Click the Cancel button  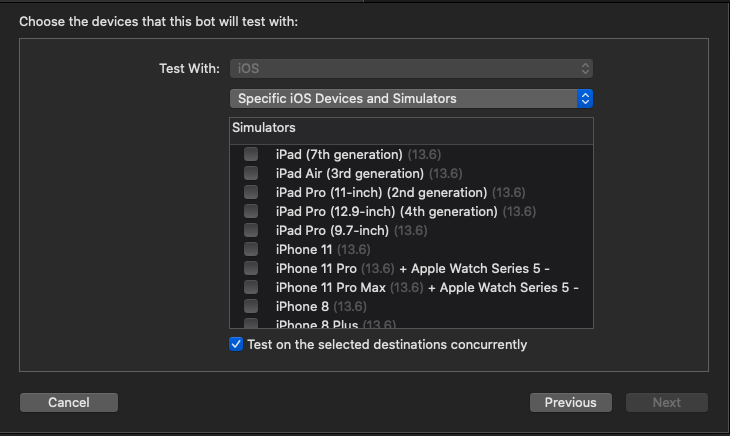[69, 402]
